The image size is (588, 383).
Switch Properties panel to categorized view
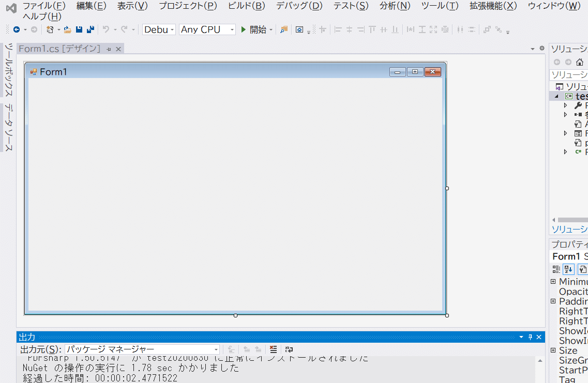tap(556, 269)
